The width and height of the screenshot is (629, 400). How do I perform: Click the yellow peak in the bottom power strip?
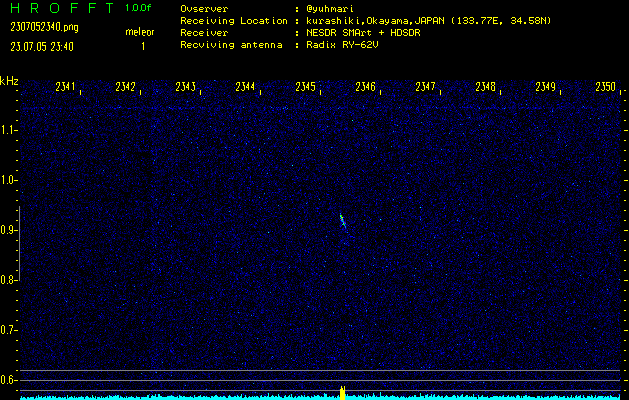point(343,392)
